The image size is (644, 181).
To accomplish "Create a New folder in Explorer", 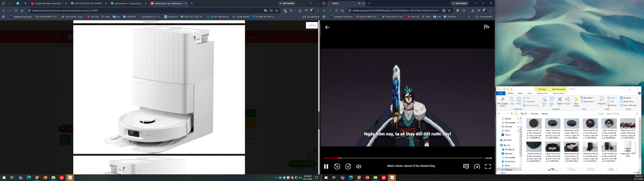I will tap(576, 101).
